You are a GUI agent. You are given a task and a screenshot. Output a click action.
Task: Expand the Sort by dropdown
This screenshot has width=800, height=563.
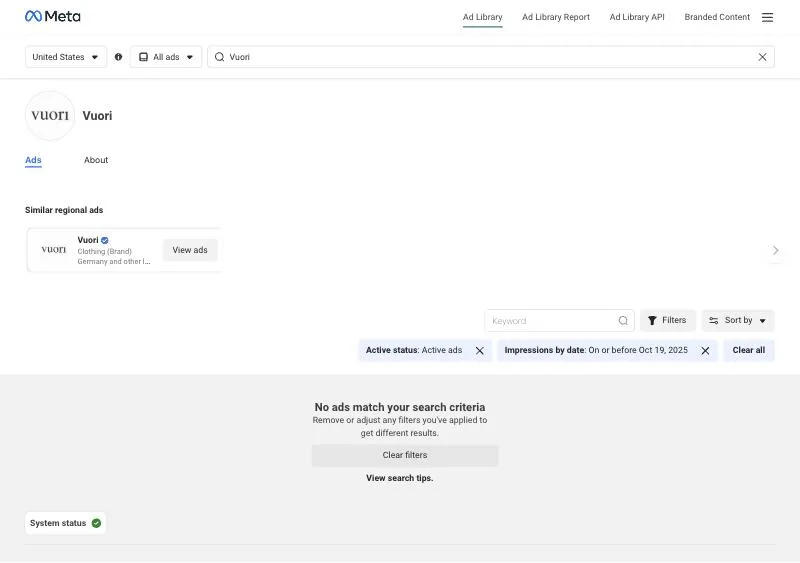(738, 321)
